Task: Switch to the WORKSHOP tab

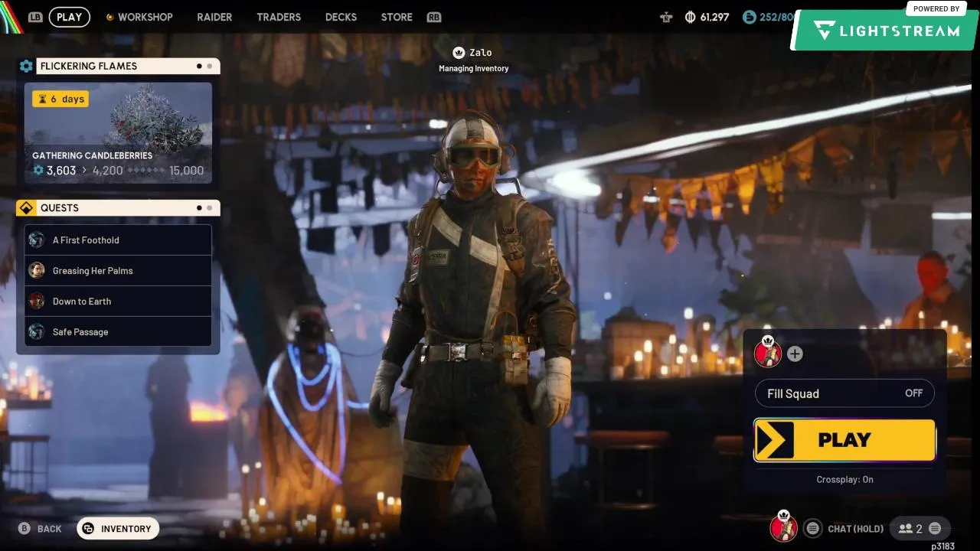Action: coord(145,17)
